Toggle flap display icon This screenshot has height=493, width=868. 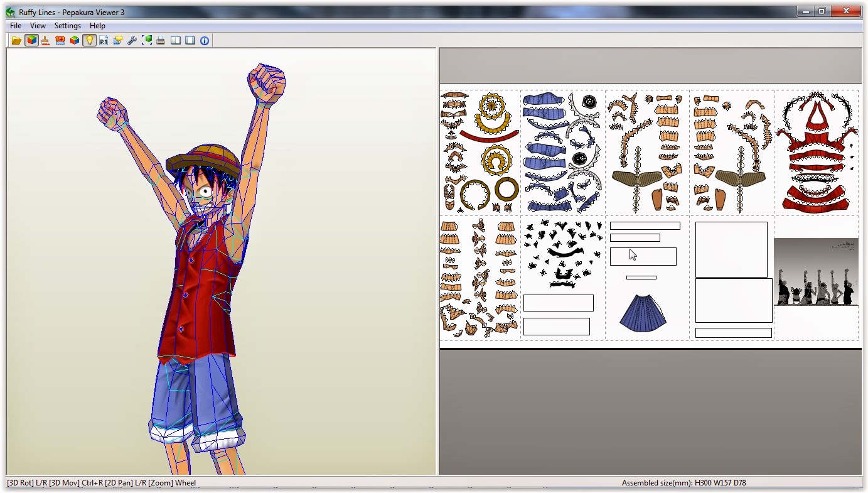coord(117,40)
